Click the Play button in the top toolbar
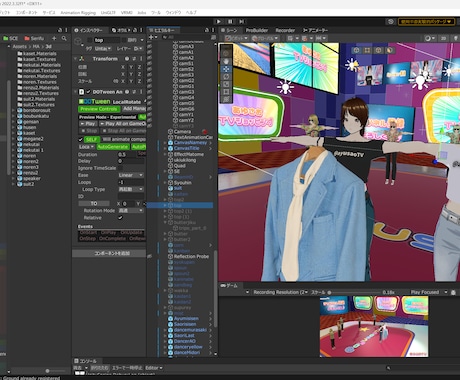The height and width of the screenshot is (380, 460). [218, 21]
